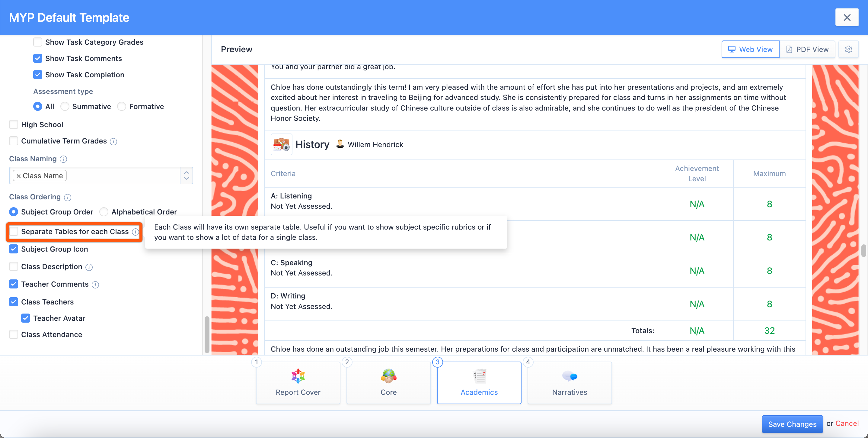The height and width of the screenshot is (438, 868).
Task: Click the Cumulative Term Grades info icon
Action: coord(113,142)
